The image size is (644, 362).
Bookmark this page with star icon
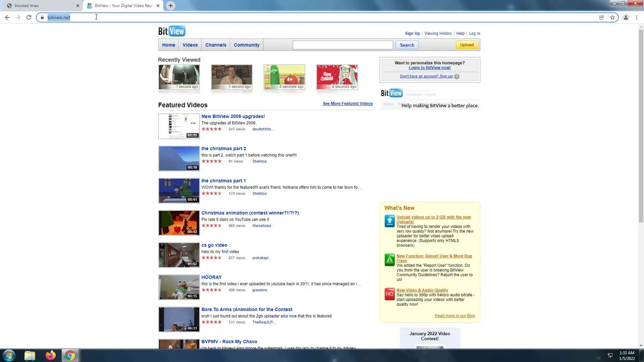(612, 17)
